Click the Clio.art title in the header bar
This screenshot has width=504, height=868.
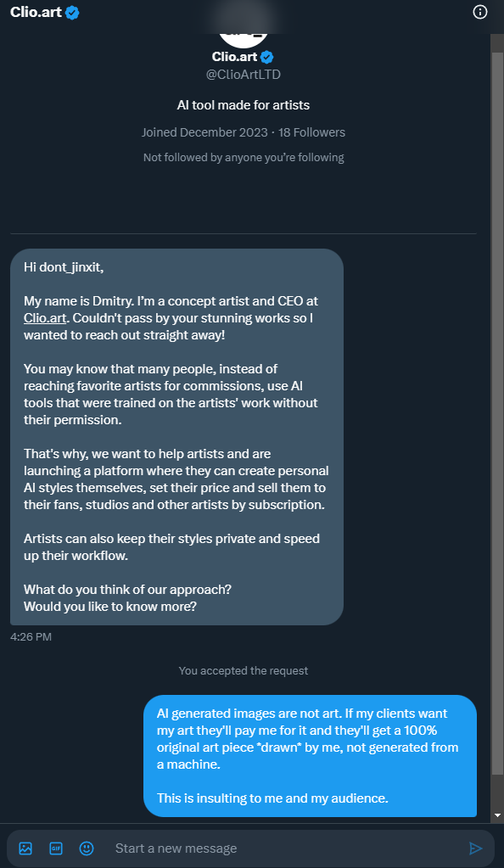[x=36, y=12]
